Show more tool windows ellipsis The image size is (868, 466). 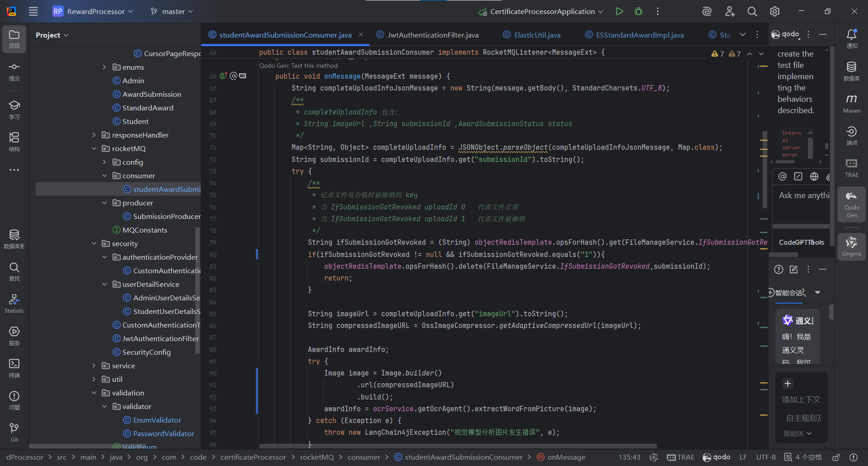[x=14, y=170]
